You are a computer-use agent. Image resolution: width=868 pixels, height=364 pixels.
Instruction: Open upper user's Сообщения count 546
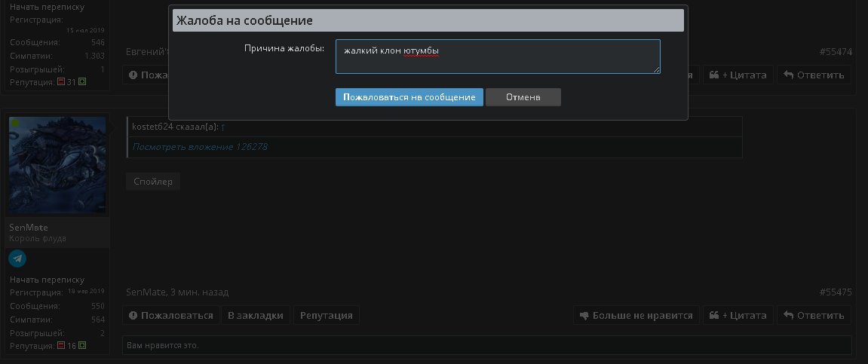[97, 42]
